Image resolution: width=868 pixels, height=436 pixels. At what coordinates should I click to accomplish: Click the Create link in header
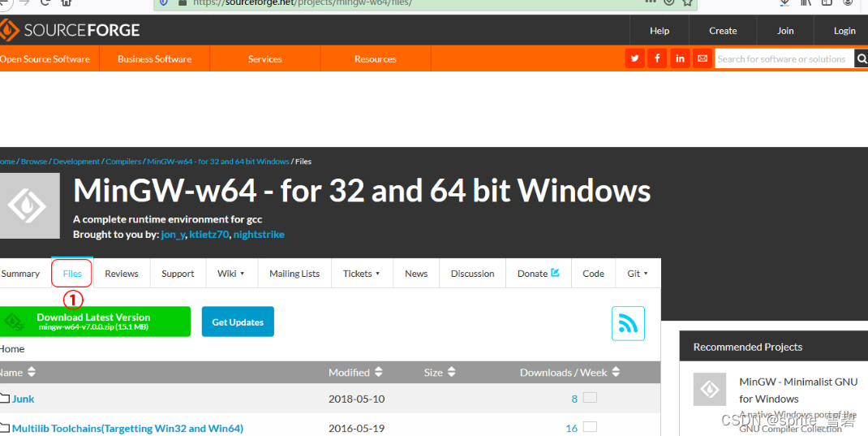723,31
